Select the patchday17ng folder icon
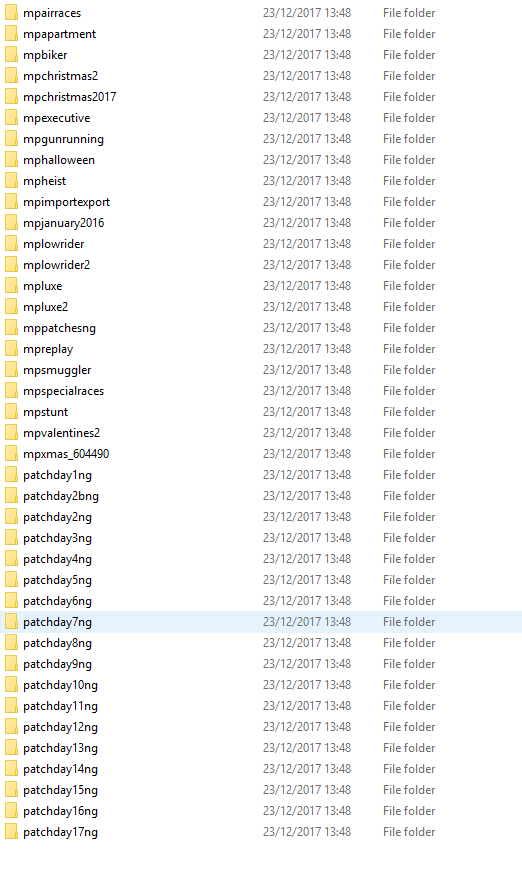 [11, 832]
